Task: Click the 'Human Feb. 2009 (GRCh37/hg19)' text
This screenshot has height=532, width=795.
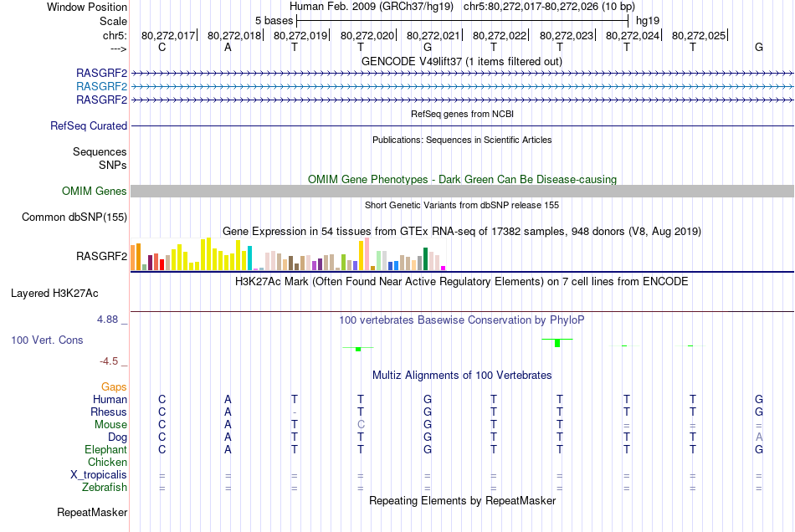Action: tap(372, 7)
